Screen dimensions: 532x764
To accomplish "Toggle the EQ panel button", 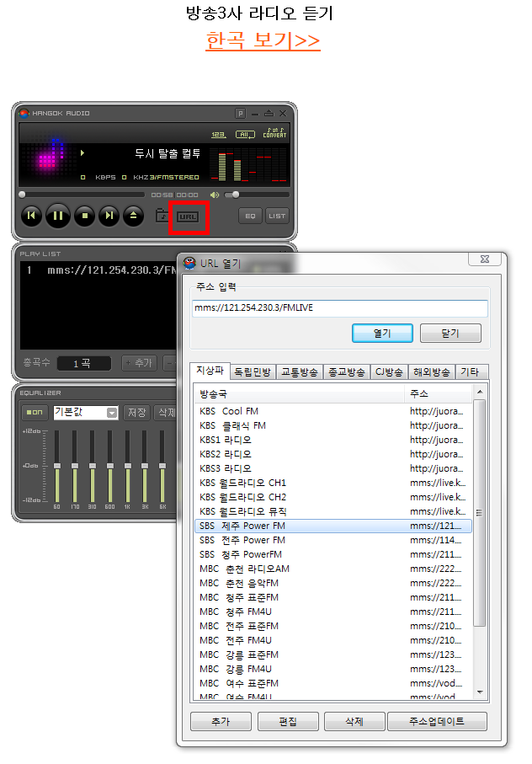I will [x=250, y=216].
